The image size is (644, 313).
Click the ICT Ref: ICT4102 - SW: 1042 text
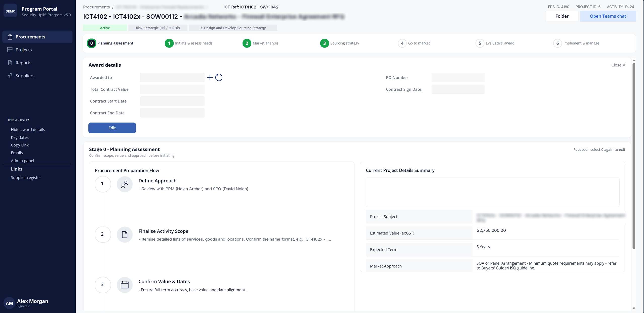(x=251, y=7)
